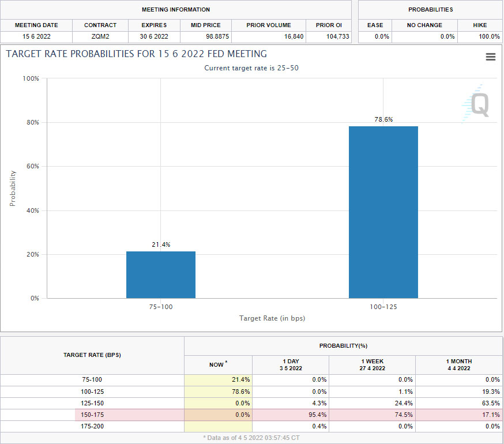Select the 75-100 target rate row label
504x444 pixels.
click(x=92, y=379)
